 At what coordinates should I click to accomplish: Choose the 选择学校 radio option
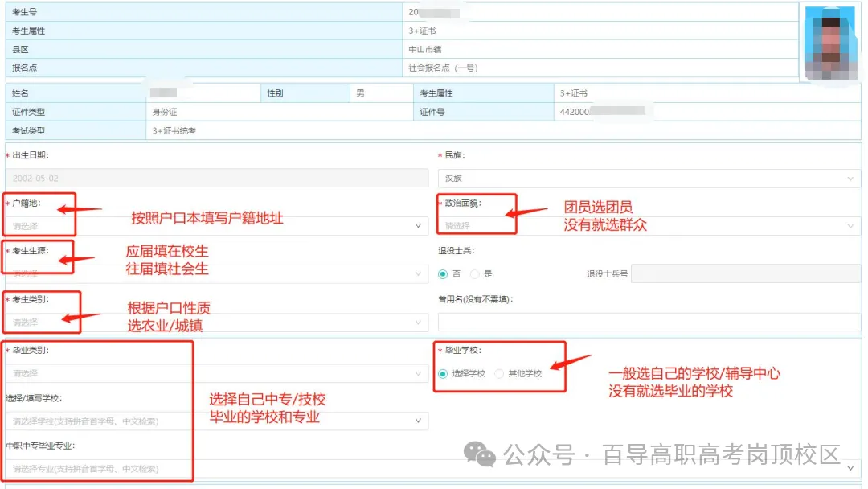click(x=443, y=374)
